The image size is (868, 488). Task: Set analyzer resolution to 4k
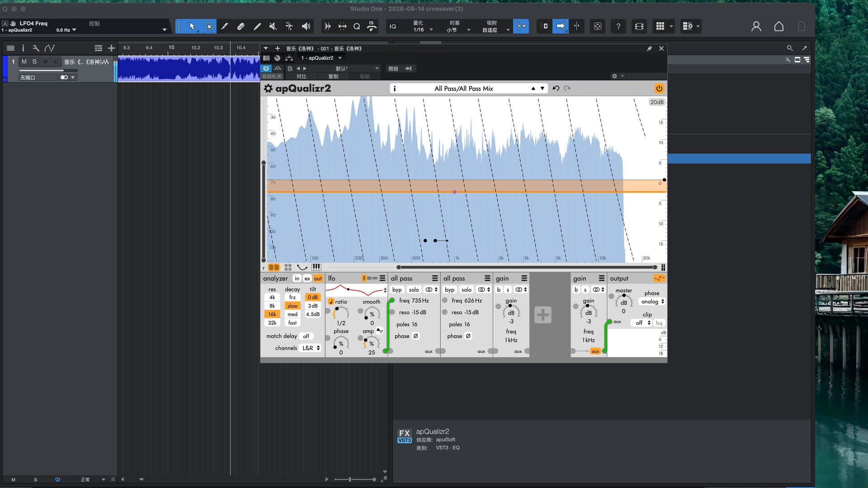coord(272,297)
